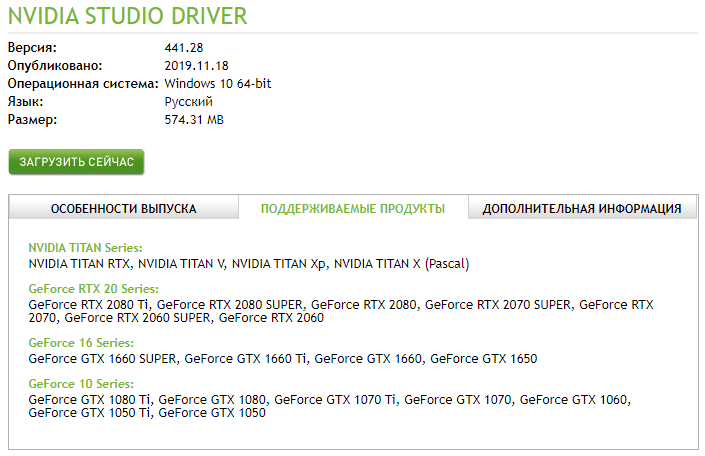Click the file size 574.31 MB
Viewport: 705px width, 456px height.
click(194, 120)
